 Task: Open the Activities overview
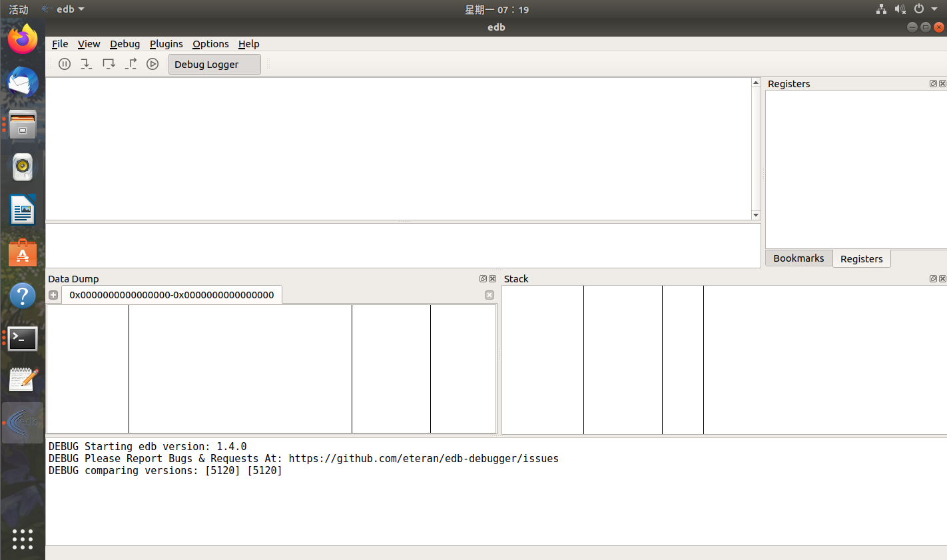tap(19, 9)
